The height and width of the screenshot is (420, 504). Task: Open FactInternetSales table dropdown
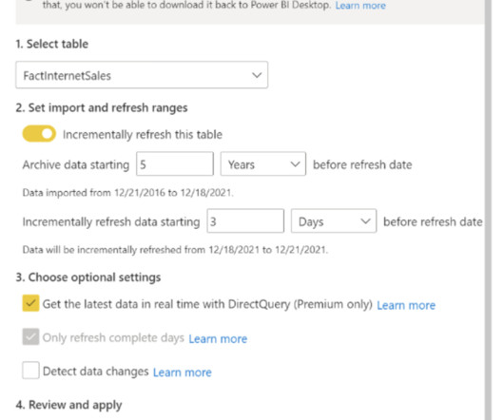(x=142, y=75)
